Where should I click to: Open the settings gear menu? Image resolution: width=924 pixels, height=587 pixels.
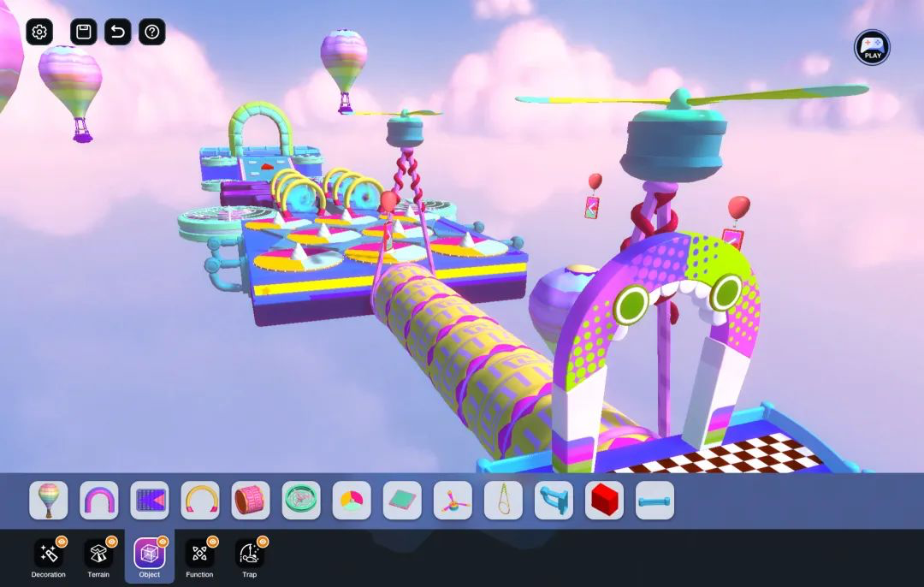39,32
